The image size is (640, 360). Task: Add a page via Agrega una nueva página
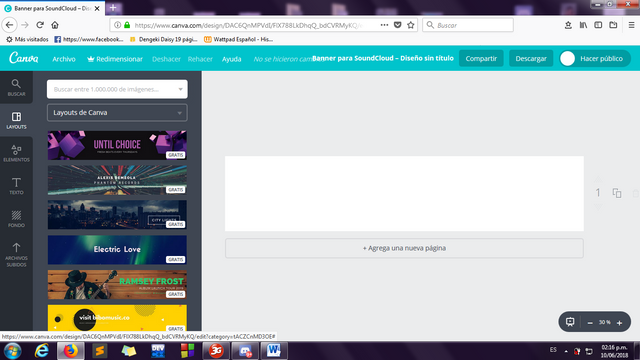coord(404,248)
